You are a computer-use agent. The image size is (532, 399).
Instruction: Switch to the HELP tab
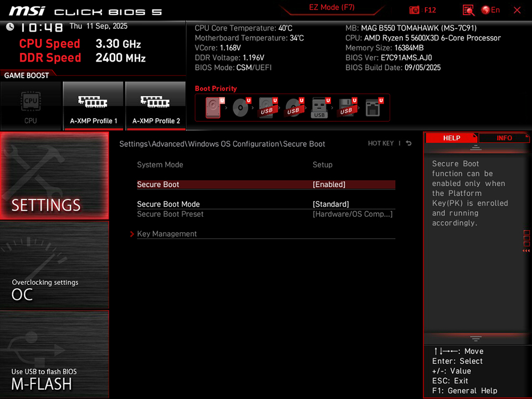(x=452, y=137)
